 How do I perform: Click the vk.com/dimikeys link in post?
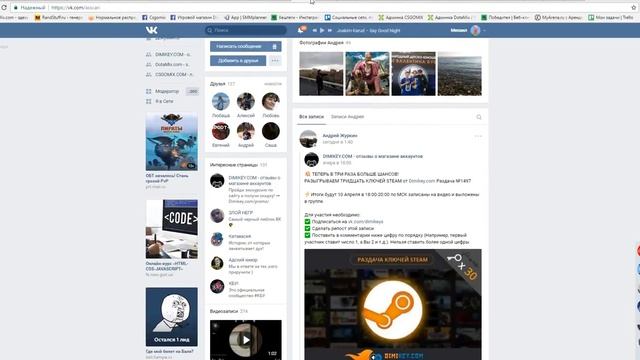(x=365, y=222)
